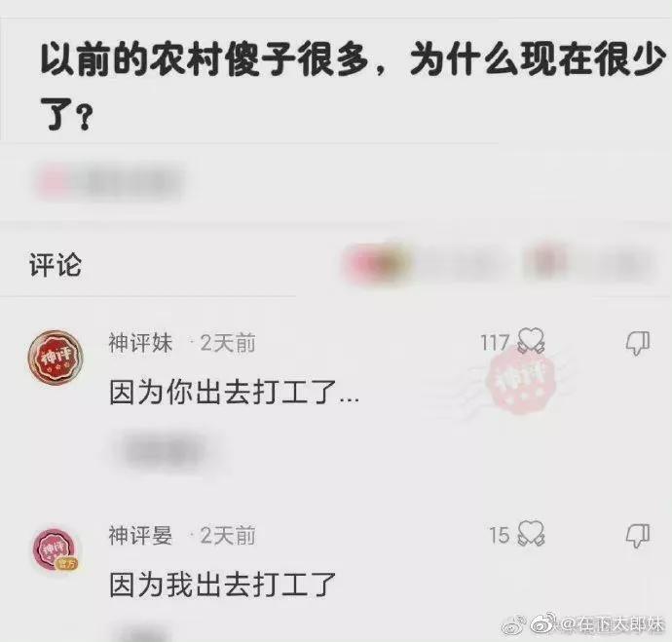Open the question title about 农村傻子
Image resolution: width=672 pixels, height=642 pixels.
click(353, 86)
